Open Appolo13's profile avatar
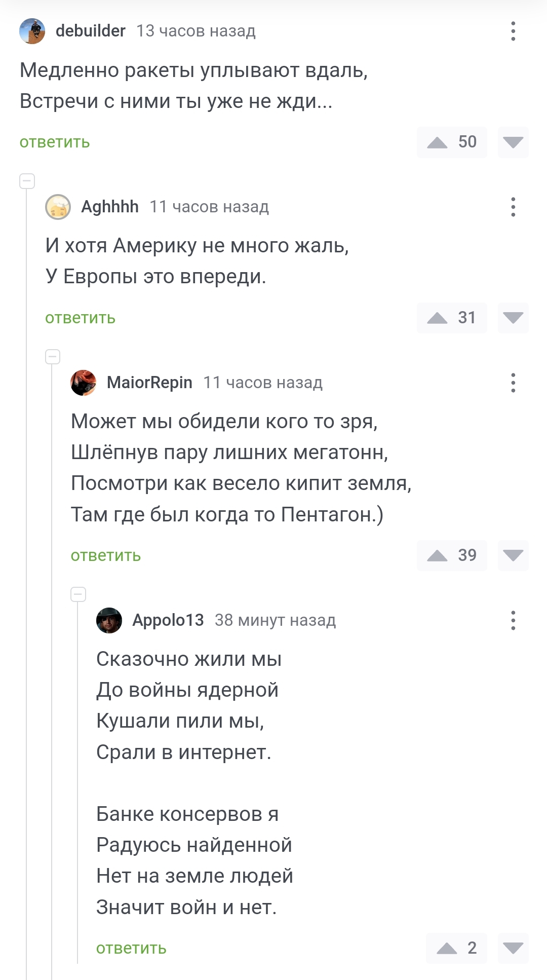 [109, 620]
